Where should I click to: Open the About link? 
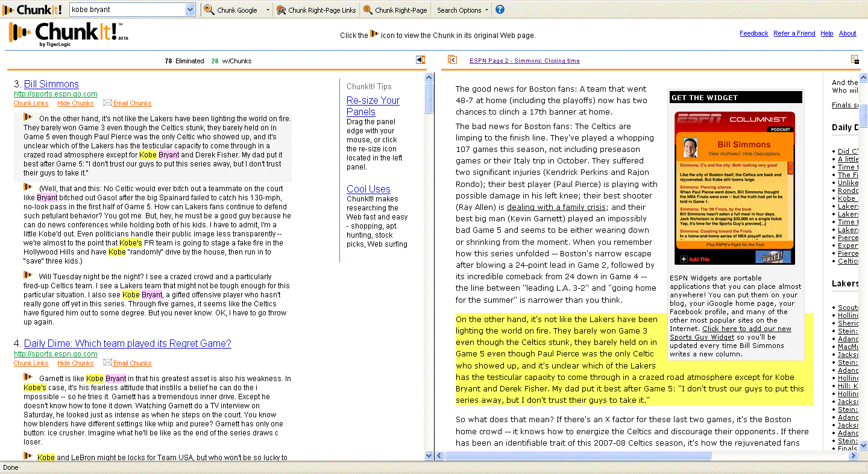click(x=848, y=34)
